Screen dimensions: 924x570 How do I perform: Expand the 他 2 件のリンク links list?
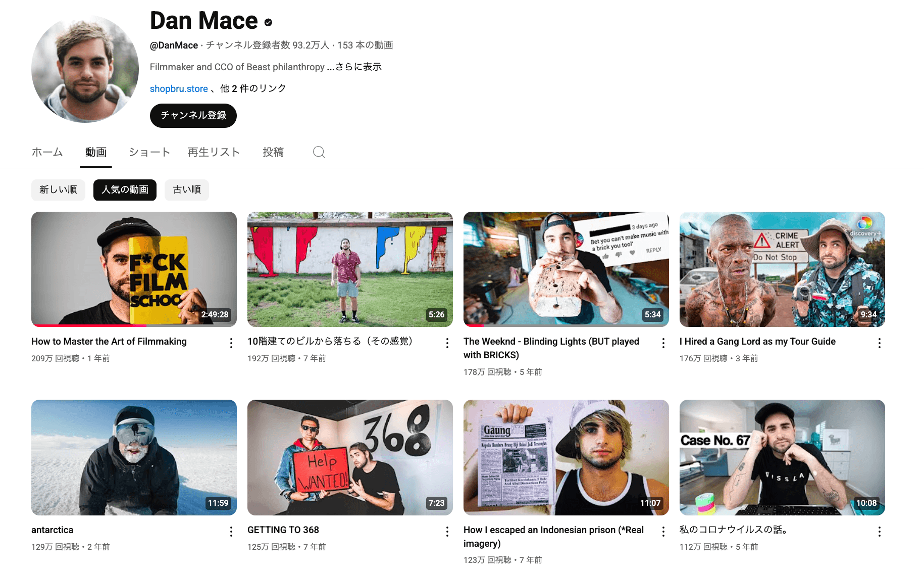pos(253,88)
